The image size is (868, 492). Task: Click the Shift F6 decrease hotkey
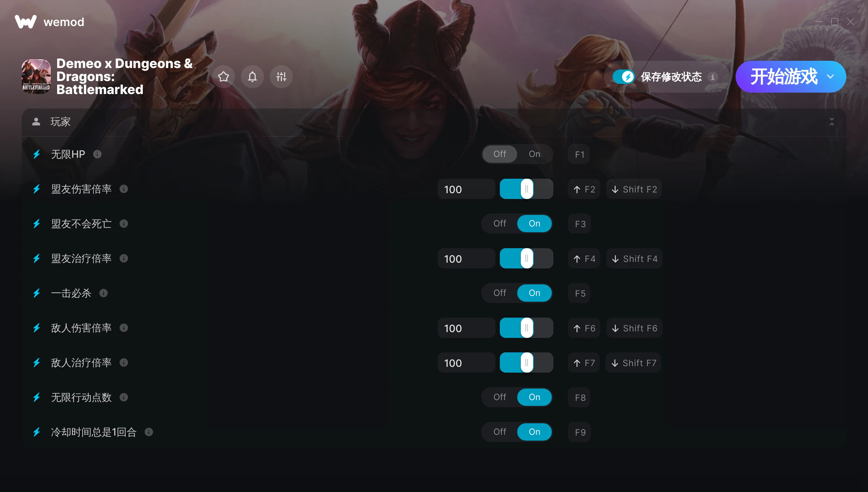tap(634, 328)
